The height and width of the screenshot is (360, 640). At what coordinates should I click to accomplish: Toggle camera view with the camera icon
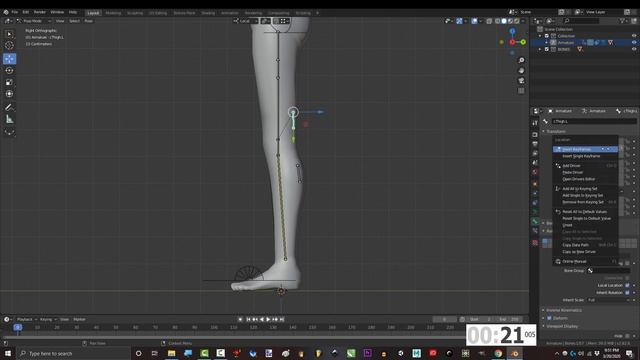(x=521, y=81)
